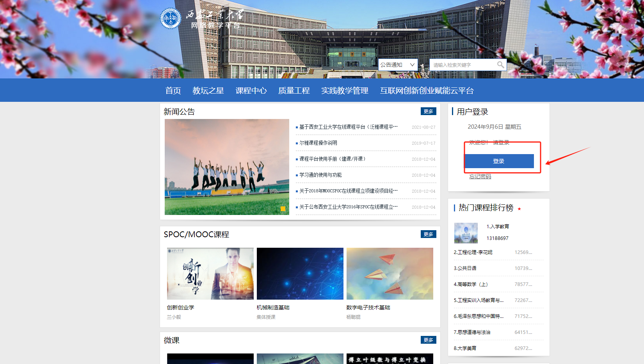Open the 公告通知 search category dropdown
Image resolution: width=644 pixels, height=364 pixels.
[398, 65]
